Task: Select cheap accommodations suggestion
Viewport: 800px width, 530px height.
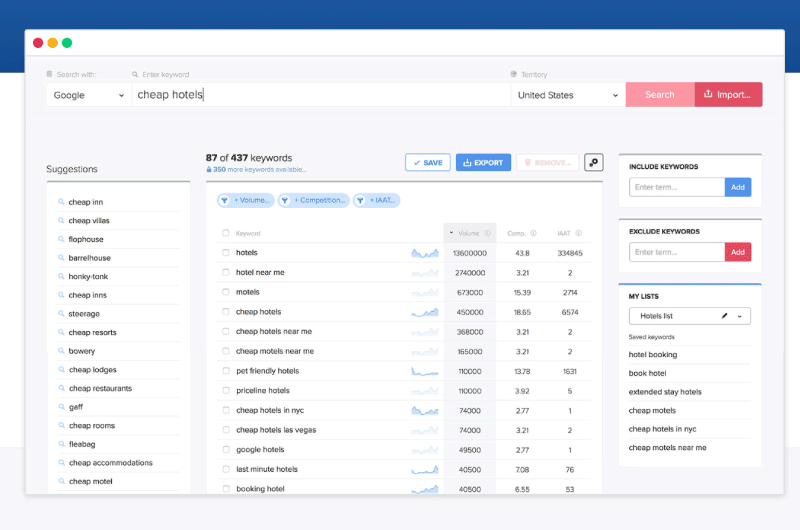Action: (x=111, y=463)
